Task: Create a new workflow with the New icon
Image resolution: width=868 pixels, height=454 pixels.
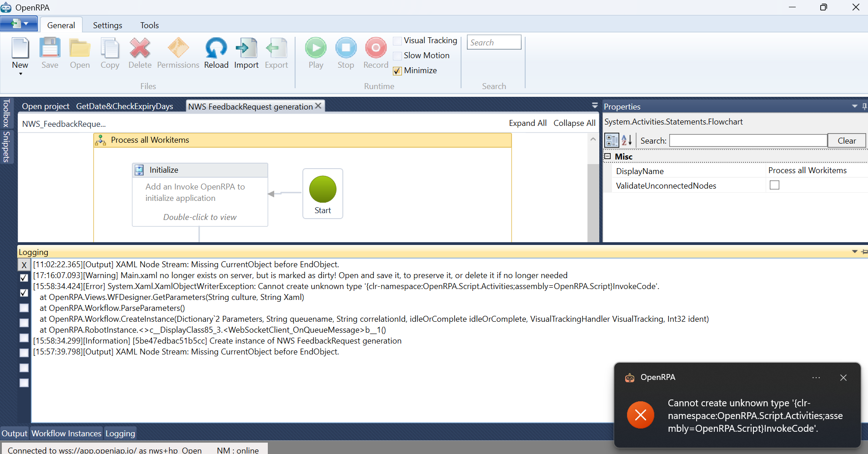Action: coord(20,48)
